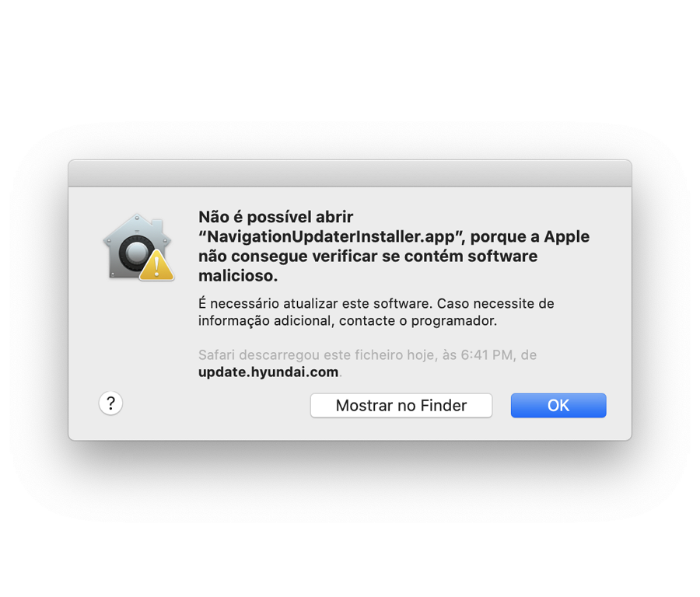Click the yellow warning triangle badge
700x597 pixels.
click(156, 266)
